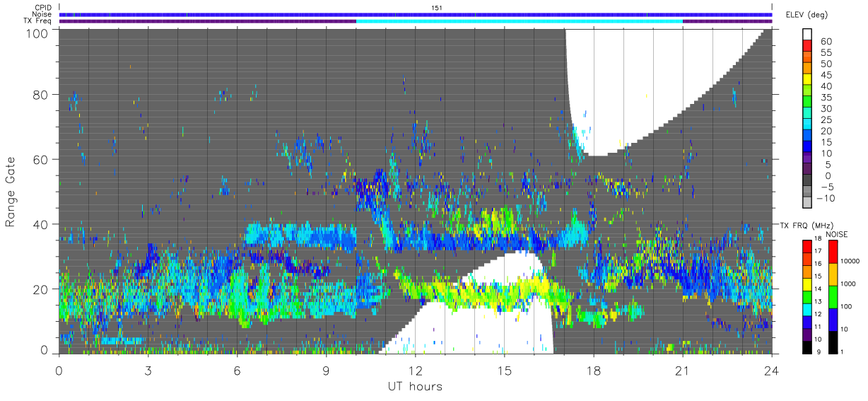Click the purple TX FRQ swatch between 10 and 11
Image resolution: width=868 pixels, height=401 pixels.
pos(807,335)
